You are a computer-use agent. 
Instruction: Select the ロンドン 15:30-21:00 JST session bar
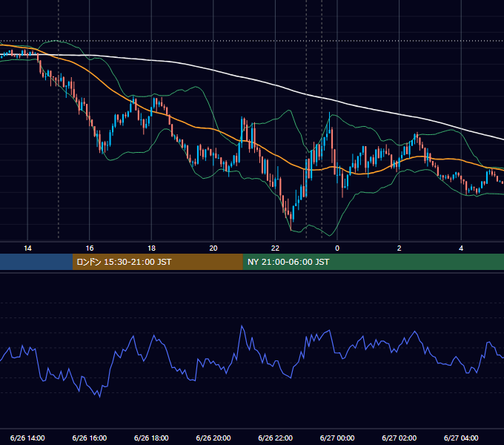click(x=157, y=262)
